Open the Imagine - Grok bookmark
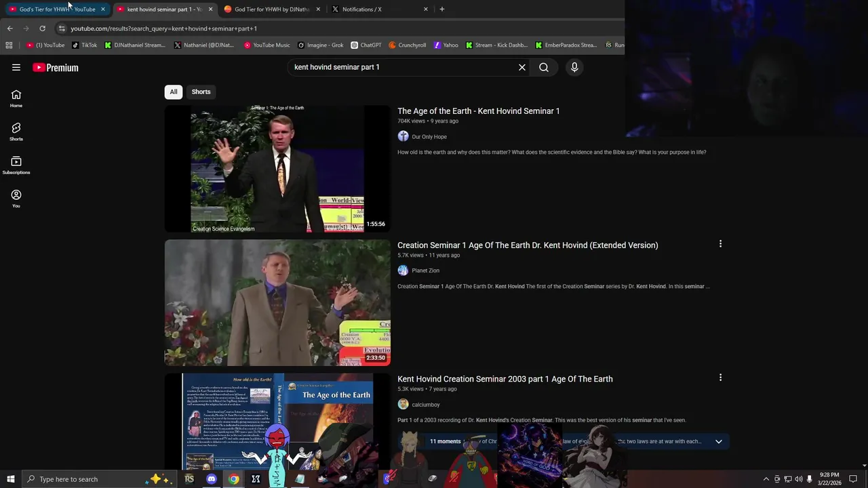This screenshot has height=488, width=868. coord(321,45)
